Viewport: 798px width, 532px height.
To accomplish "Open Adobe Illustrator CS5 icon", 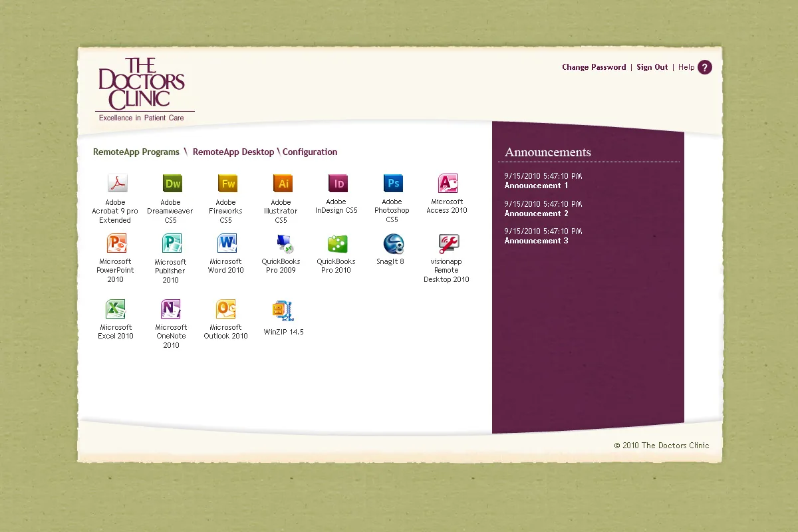I will coord(283,184).
